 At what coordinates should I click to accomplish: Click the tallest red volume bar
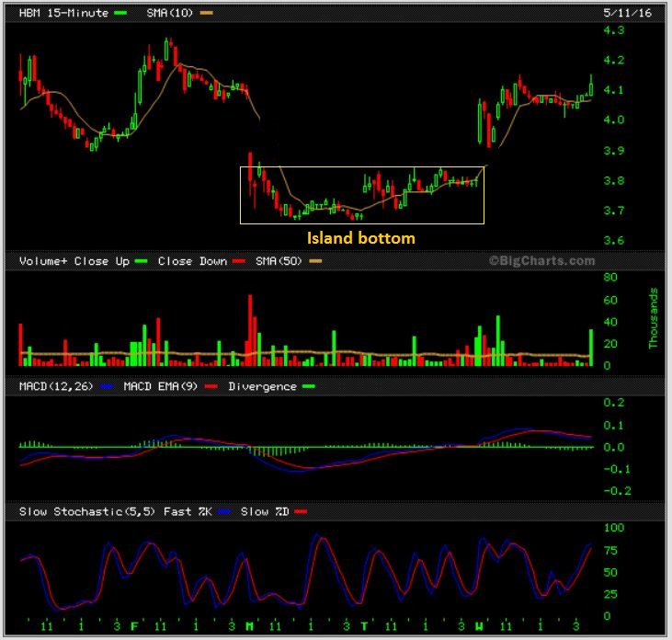tap(250, 330)
